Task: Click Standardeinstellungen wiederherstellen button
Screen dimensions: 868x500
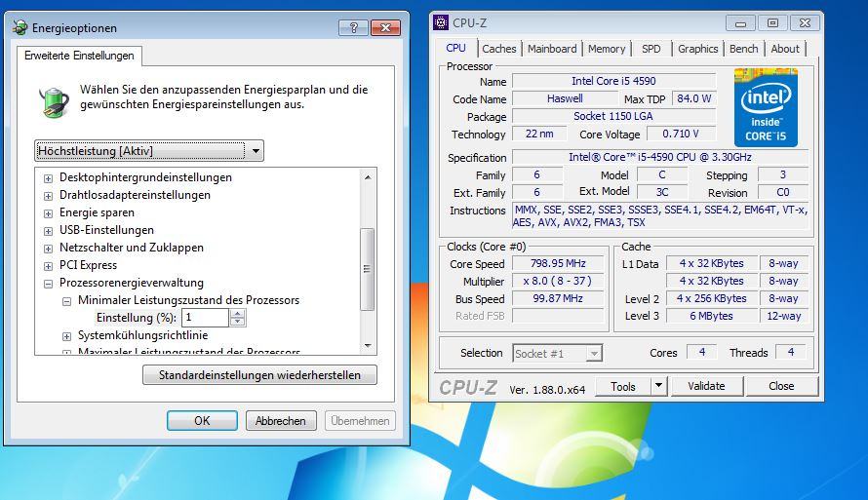Action: 259,374
